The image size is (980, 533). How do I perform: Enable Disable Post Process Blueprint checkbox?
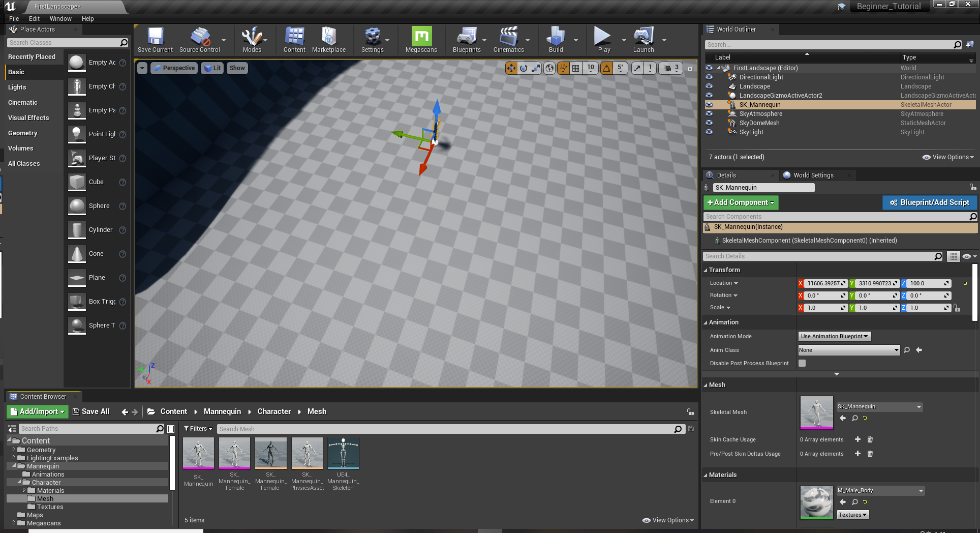click(x=802, y=363)
